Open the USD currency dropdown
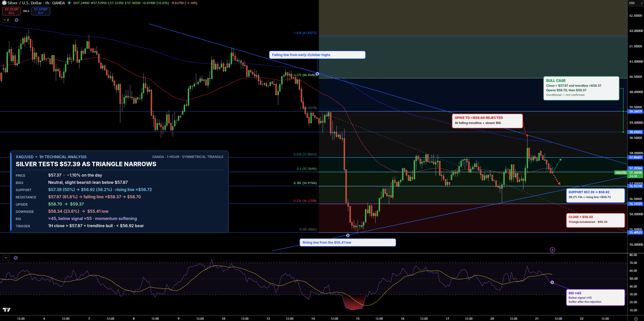This screenshot has width=644, height=321. click(x=636, y=3)
